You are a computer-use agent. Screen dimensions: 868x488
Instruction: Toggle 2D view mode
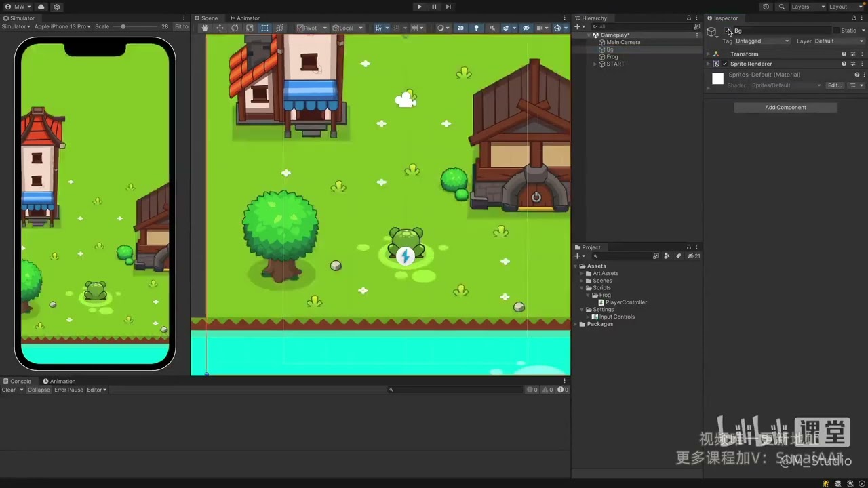pyautogui.click(x=460, y=28)
